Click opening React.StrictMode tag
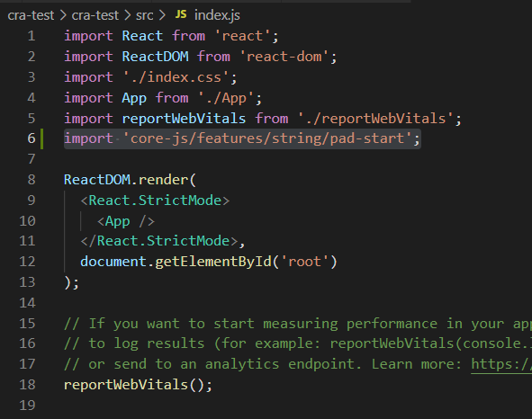This screenshot has height=419, width=532. click(155, 201)
